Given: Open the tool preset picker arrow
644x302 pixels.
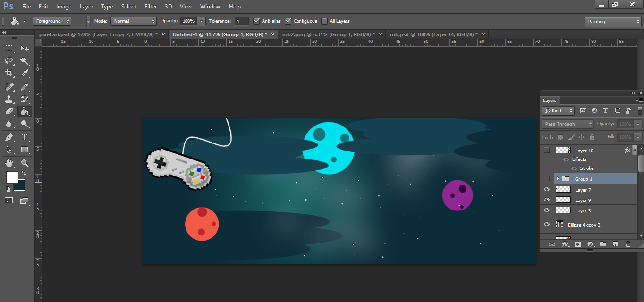Looking at the screenshot, I should coord(25,22).
